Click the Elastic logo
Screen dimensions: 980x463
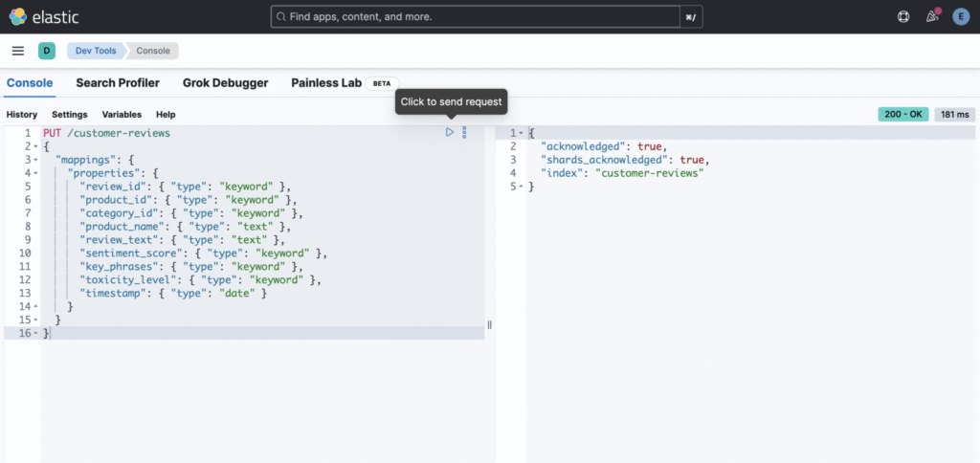[43, 16]
